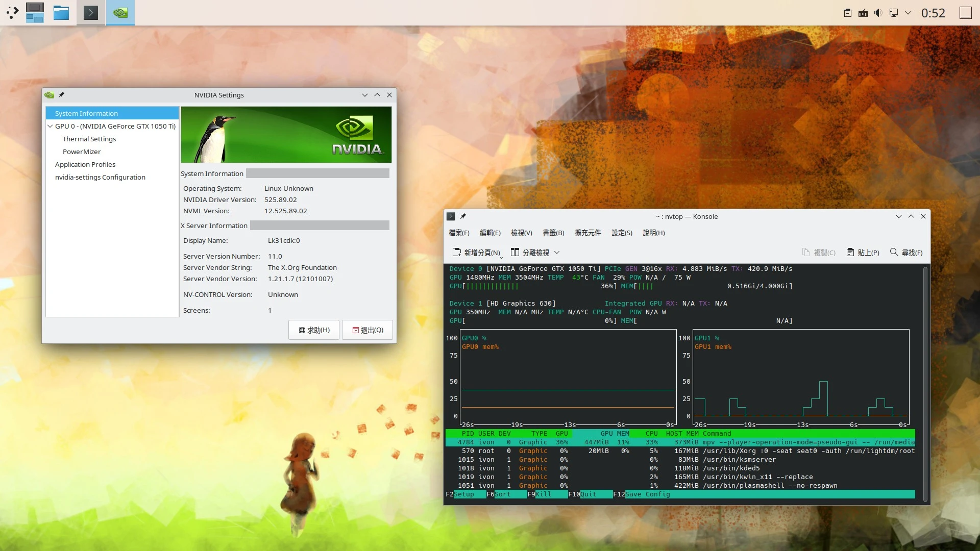Toggle the pin icon on Konsole titlebar
Viewport: 980px width, 551px height.
pos(463,216)
